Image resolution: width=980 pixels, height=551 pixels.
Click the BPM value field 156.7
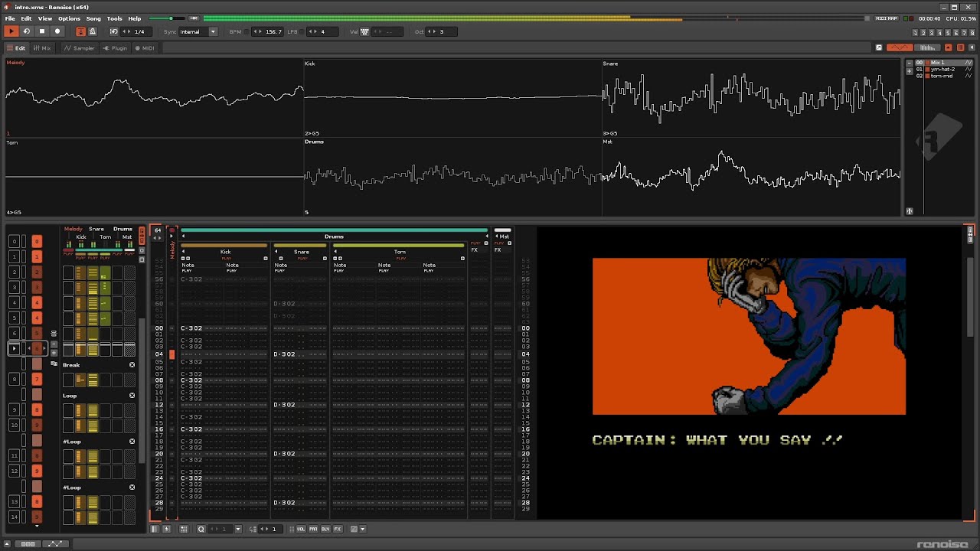pyautogui.click(x=269, y=31)
